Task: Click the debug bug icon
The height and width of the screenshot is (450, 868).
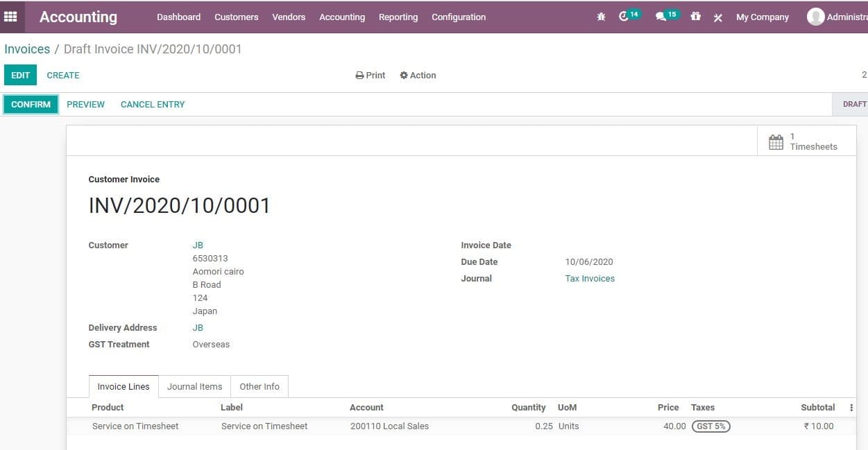Action: pyautogui.click(x=601, y=17)
